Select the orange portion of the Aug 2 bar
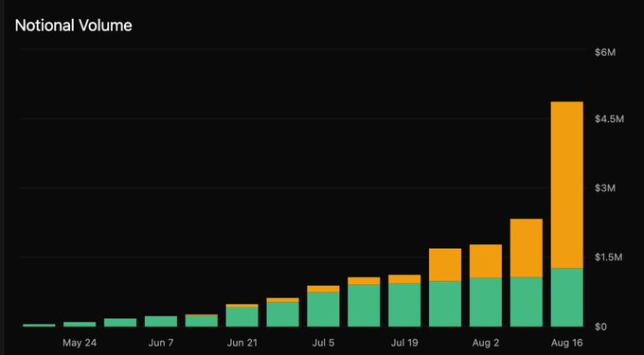The height and width of the screenshot is (355, 644). tap(486, 261)
